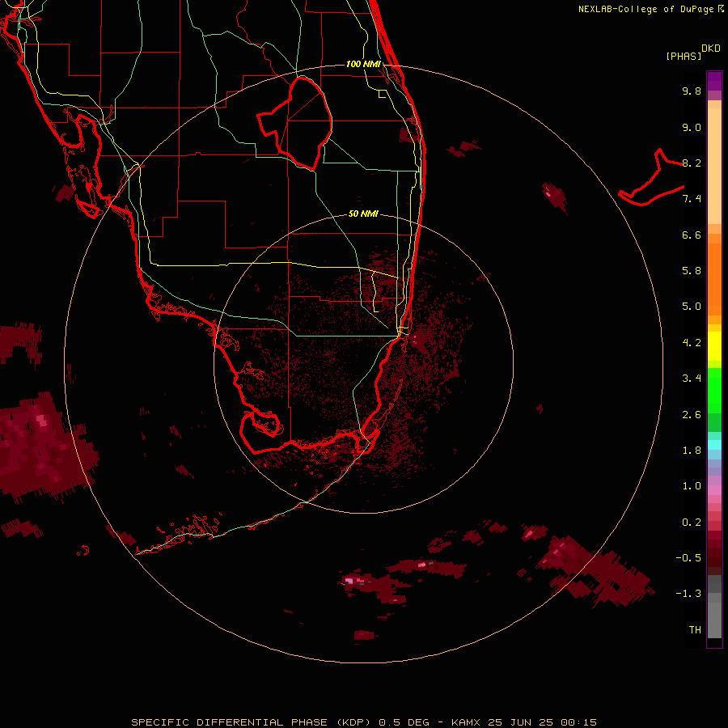Click the SPECIFIC DIFFERENTIAL PHASE (KDP) caption
The height and width of the screenshot is (728, 728).
coord(251,722)
